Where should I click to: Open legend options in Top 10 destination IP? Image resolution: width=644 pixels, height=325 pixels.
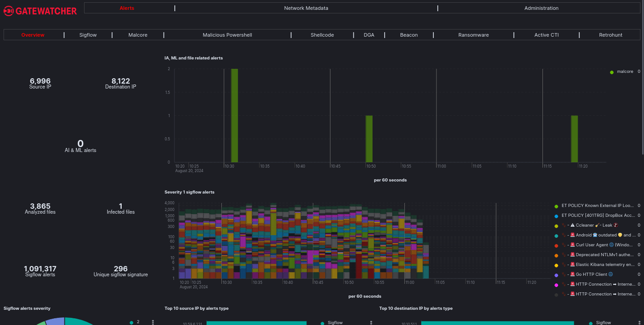[639, 322]
